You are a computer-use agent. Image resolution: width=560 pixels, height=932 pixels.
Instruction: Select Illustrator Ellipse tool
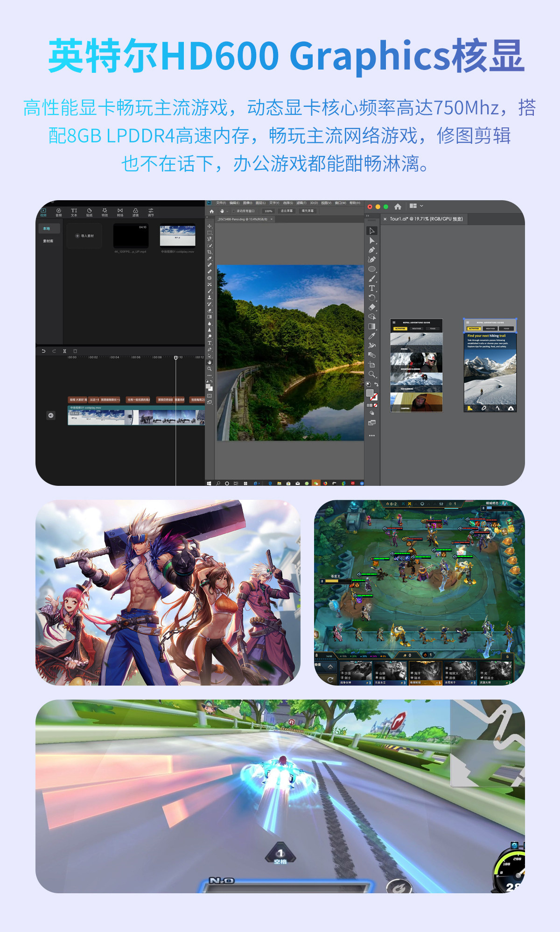tap(372, 269)
